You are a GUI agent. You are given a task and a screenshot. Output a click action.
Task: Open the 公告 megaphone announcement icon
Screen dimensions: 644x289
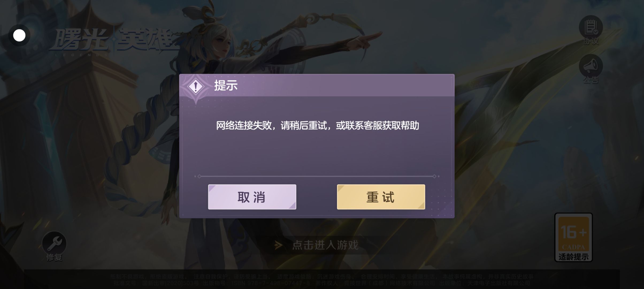(591, 66)
